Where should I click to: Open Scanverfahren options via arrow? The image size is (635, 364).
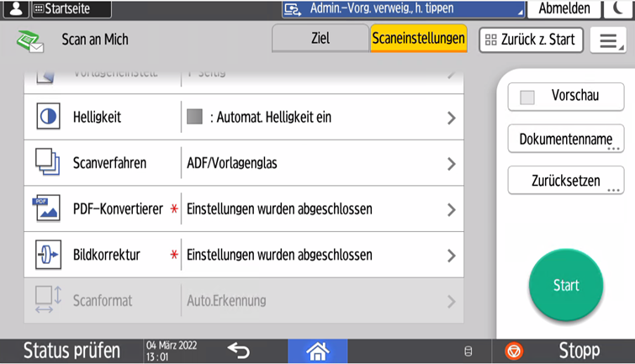451,164
